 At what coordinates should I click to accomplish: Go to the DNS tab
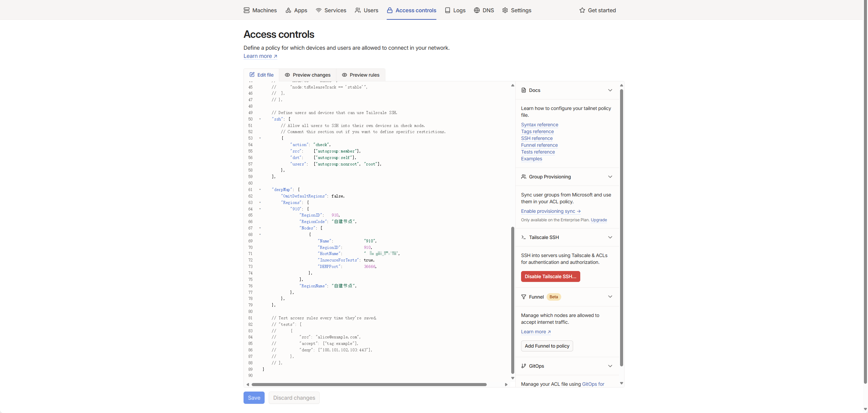(484, 10)
